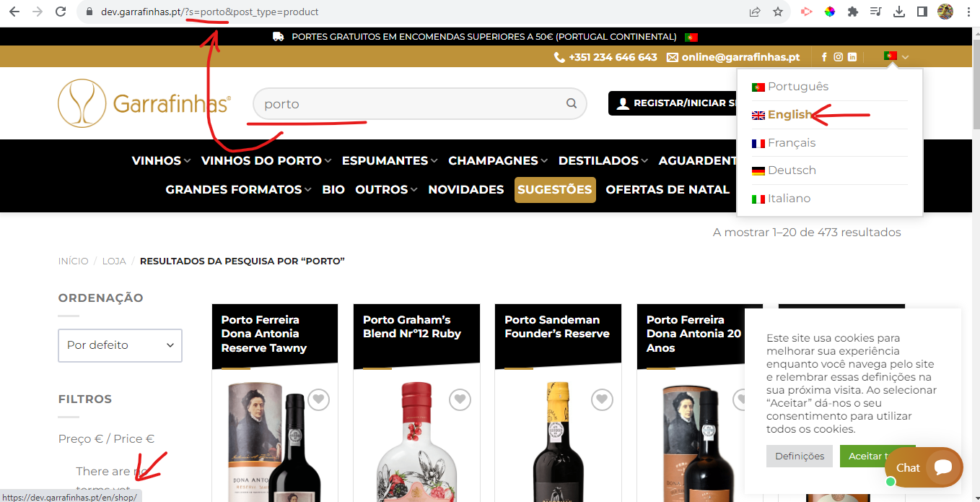Open the Porto Sandeman Founder's Reserve title
980x502 pixels.
click(x=557, y=326)
